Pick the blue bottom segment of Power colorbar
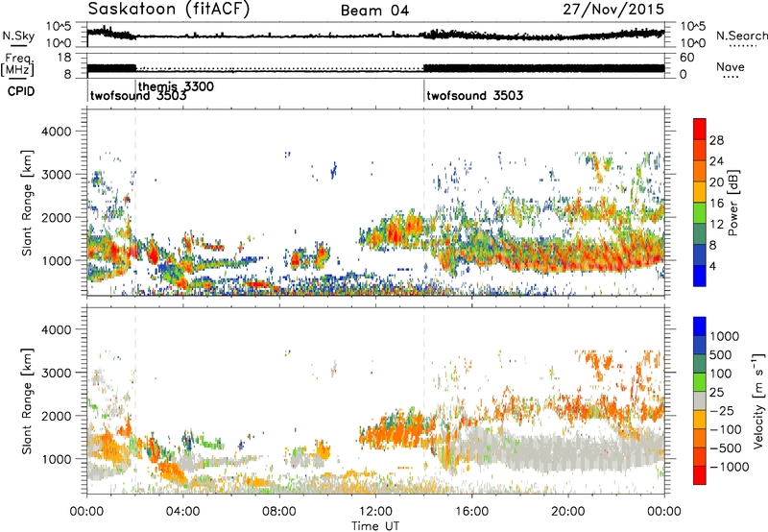 (x=700, y=277)
